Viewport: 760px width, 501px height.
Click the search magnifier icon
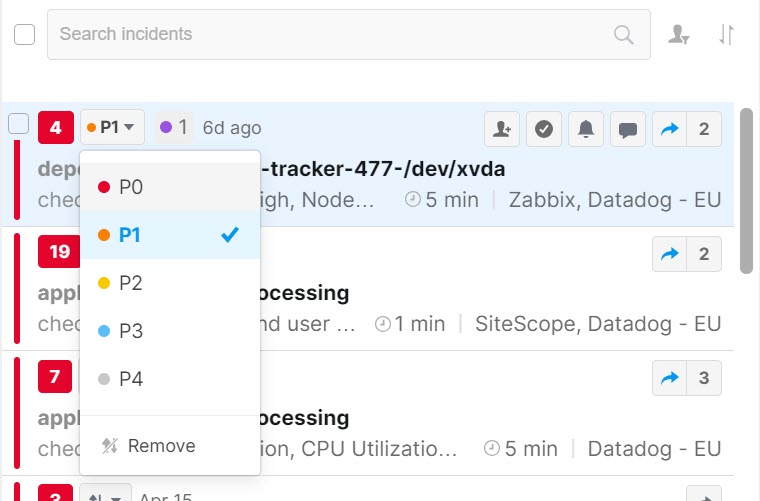pos(624,35)
